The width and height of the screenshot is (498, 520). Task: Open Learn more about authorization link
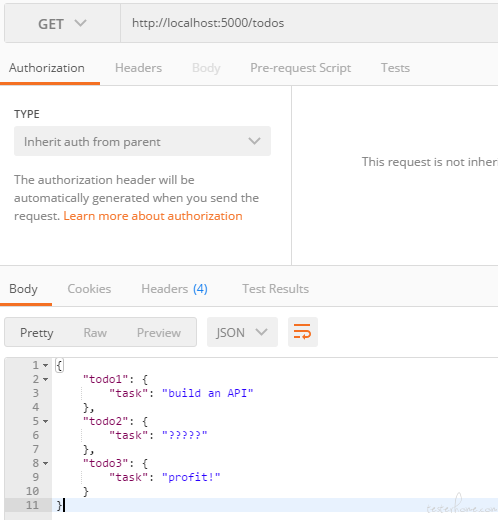click(153, 216)
